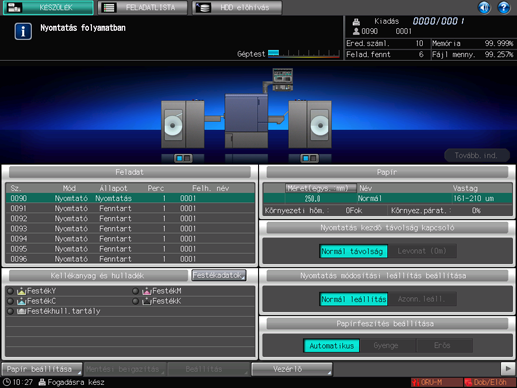Click the Tovább. ind. button
The height and width of the screenshot is (388, 517).
(x=477, y=156)
